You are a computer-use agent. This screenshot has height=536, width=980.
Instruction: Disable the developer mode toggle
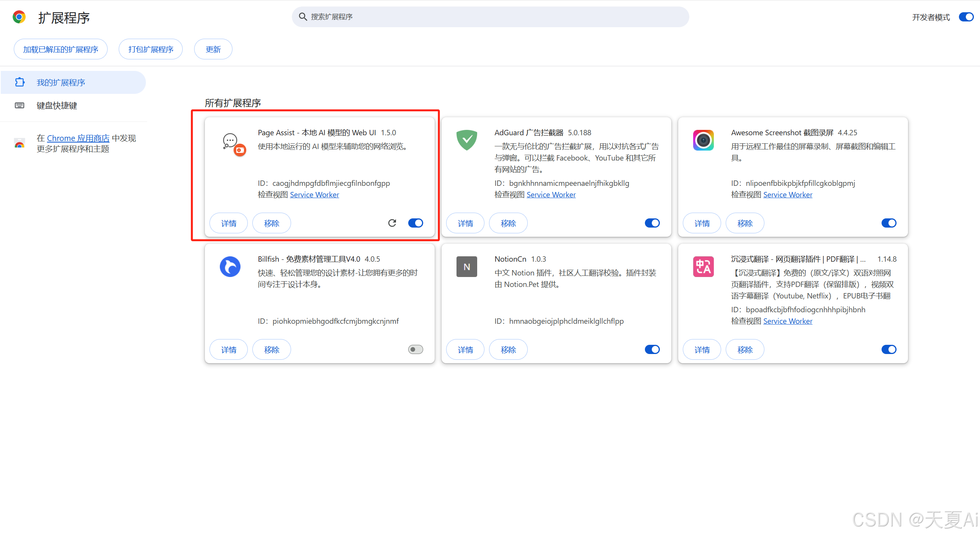(x=966, y=17)
